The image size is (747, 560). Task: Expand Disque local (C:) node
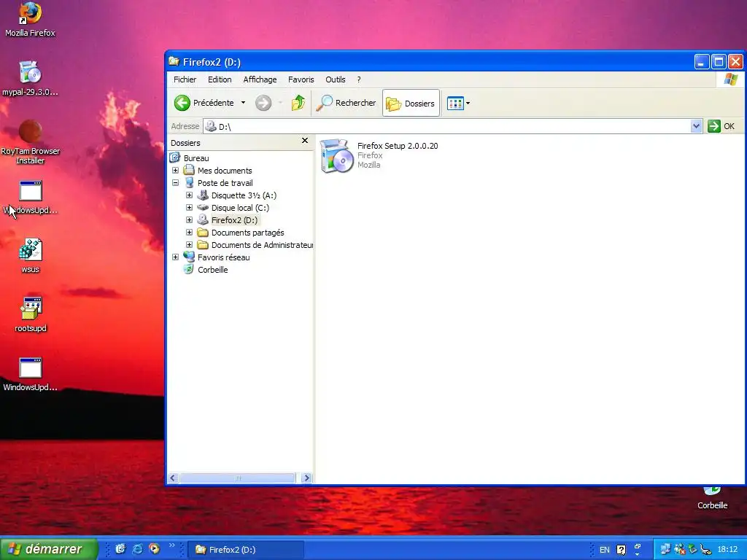click(189, 208)
